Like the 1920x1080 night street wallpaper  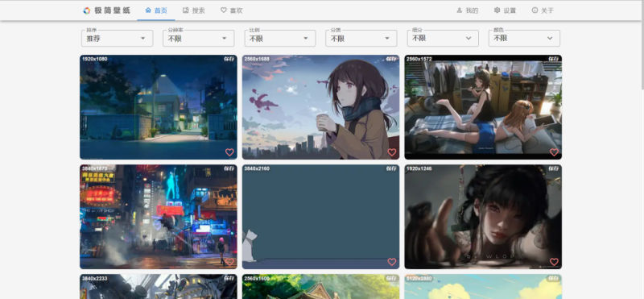[x=229, y=152]
